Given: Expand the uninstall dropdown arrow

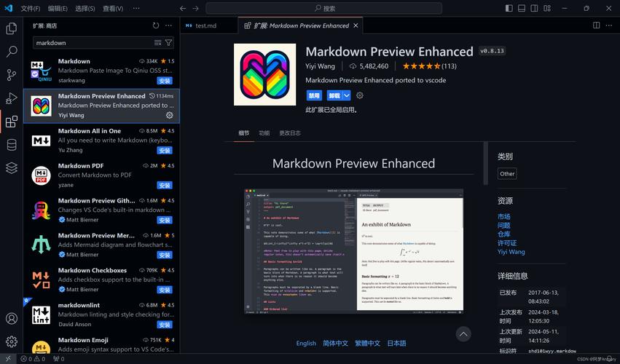Looking at the screenshot, I should point(347,95).
